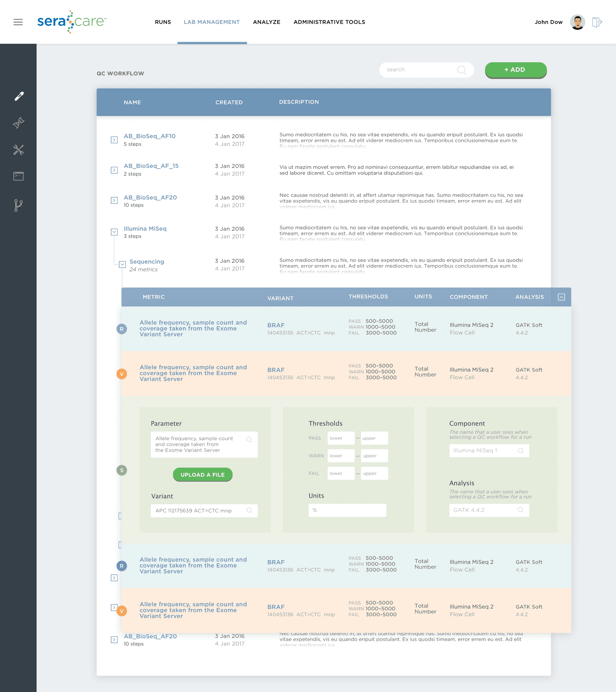Click the Units percent input field
Screen dimensions: 616x692
pyautogui.click(x=347, y=510)
